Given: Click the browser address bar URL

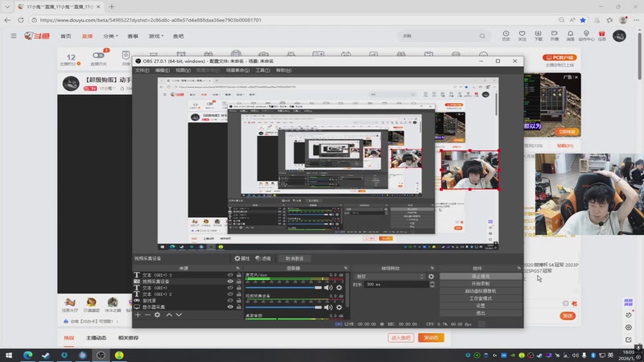Looking at the screenshot, I should click(x=151, y=19).
